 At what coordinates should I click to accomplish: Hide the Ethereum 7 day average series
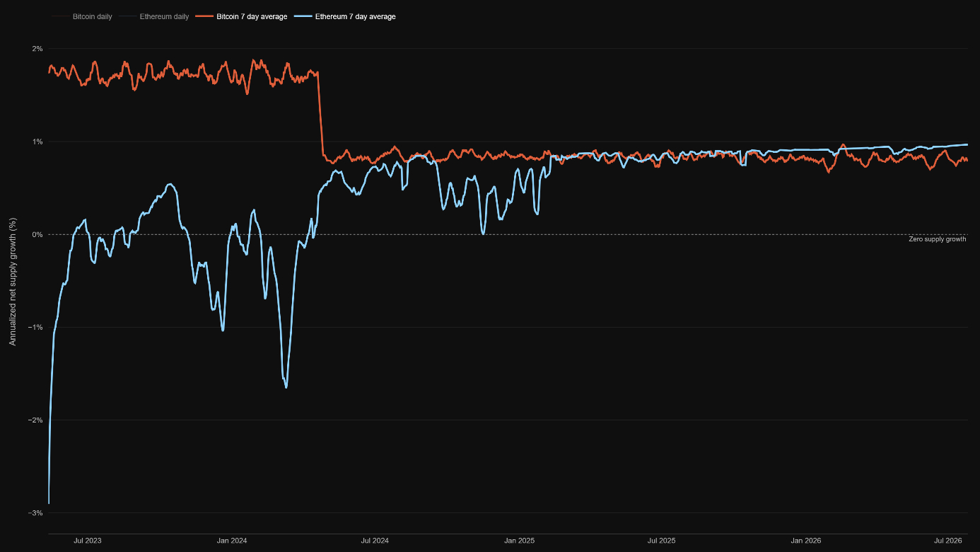tap(346, 16)
